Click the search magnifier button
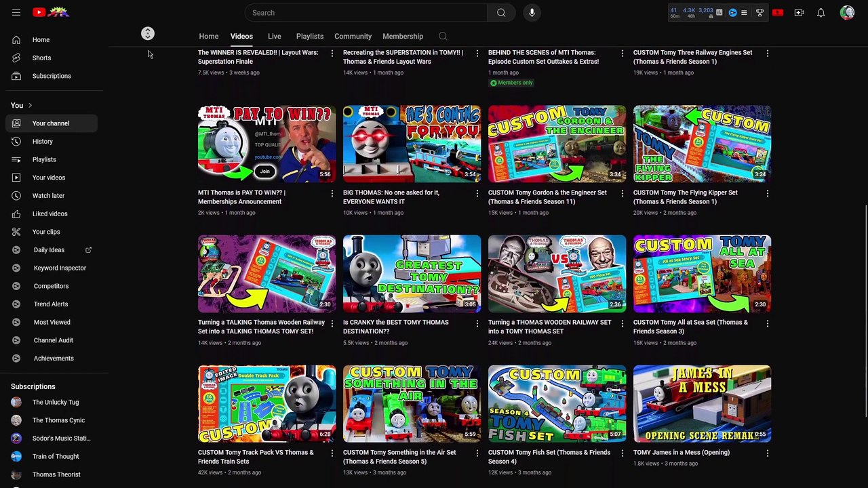This screenshot has height=488, width=868. coord(501,12)
